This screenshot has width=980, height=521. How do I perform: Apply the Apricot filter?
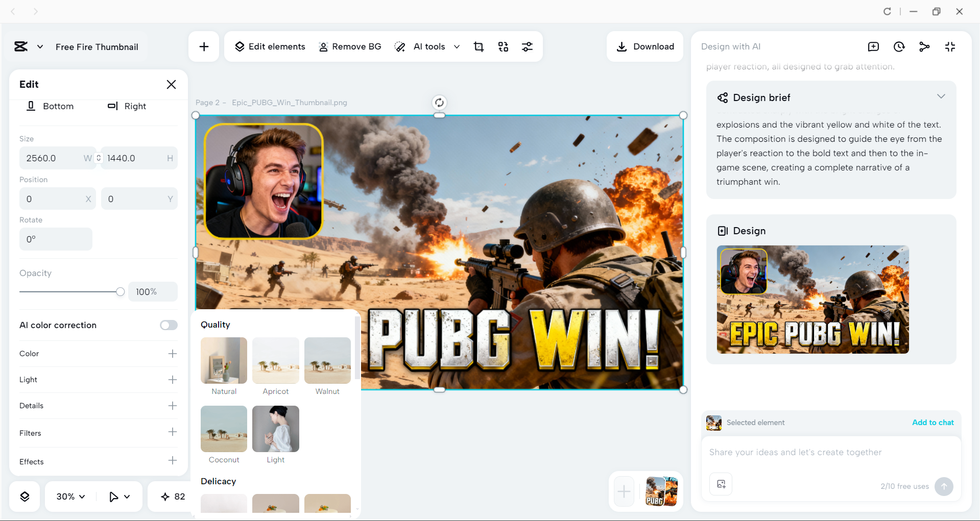(276, 361)
